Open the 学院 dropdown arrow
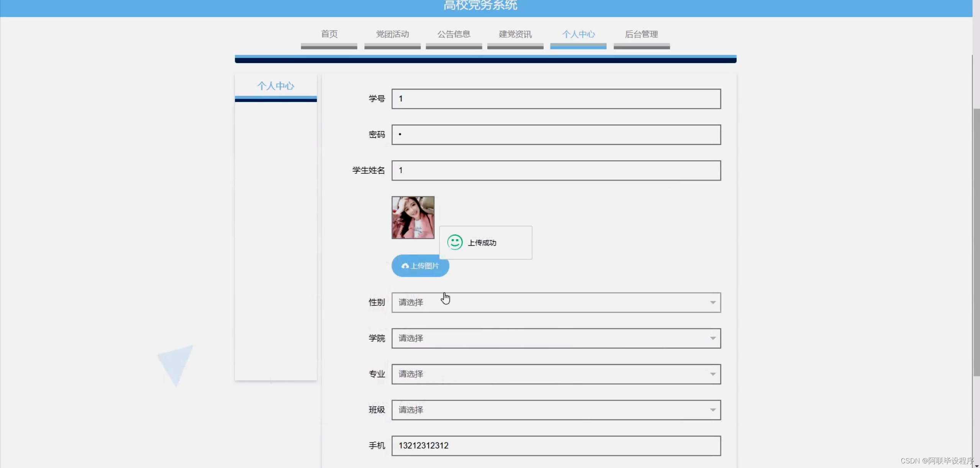Viewport: 980px width, 468px height. 713,338
